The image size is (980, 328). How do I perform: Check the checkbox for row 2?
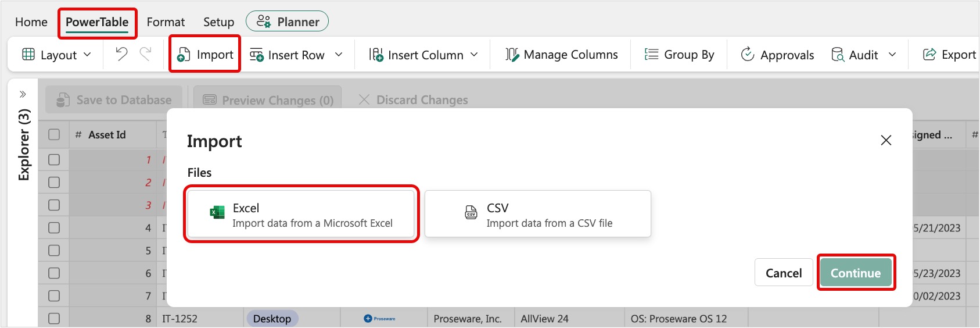coord(54,182)
